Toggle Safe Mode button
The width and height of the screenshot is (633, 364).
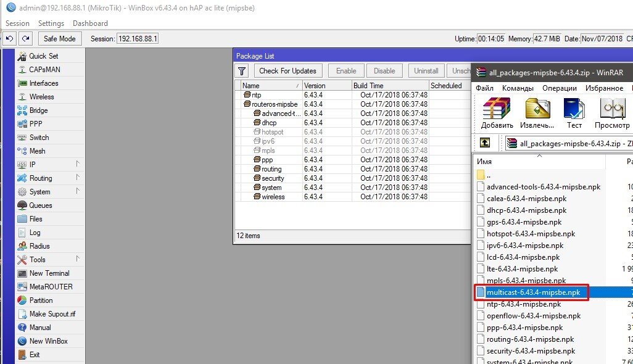[x=60, y=39]
